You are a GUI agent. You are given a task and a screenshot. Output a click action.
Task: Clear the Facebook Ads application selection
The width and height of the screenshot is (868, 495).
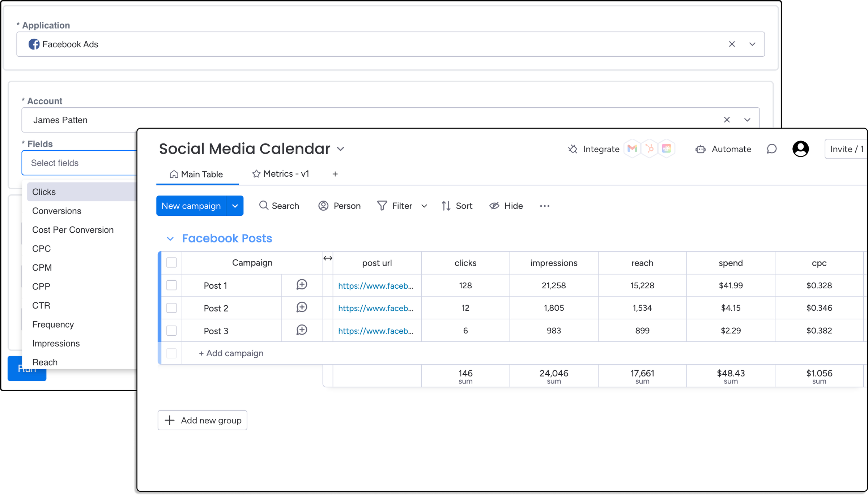coord(732,44)
